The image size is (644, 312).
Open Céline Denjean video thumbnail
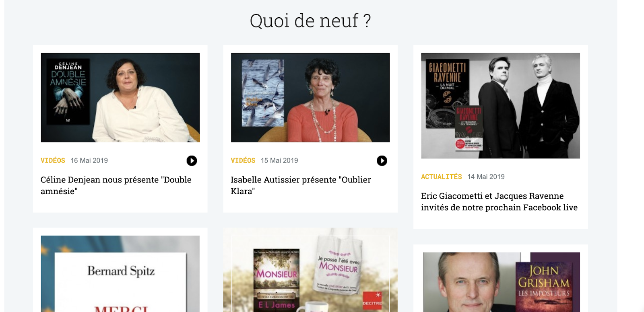click(120, 98)
